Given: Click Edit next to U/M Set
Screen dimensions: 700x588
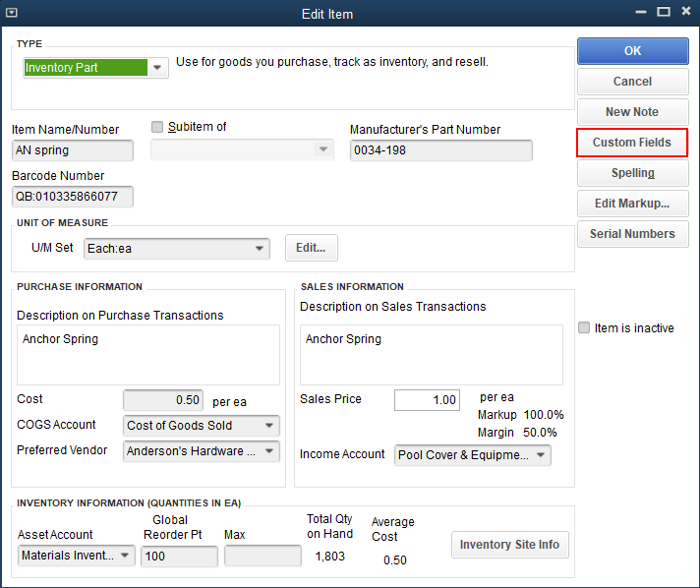Looking at the screenshot, I should click(311, 249).
